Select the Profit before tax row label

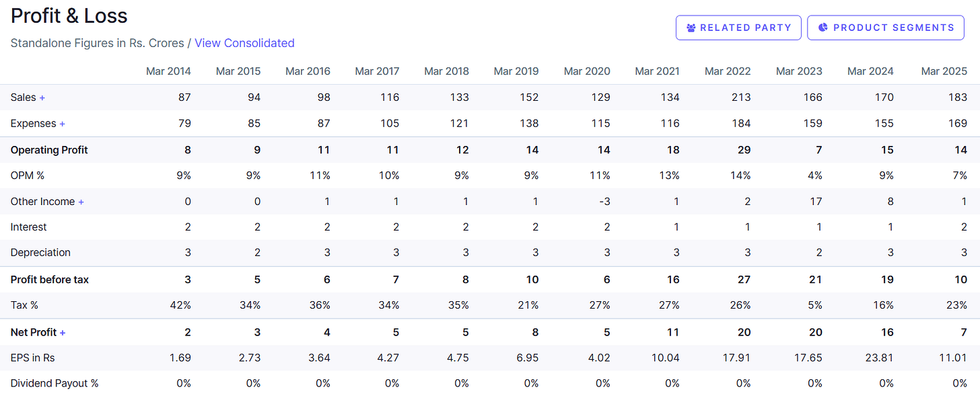(x=50, y=280)
